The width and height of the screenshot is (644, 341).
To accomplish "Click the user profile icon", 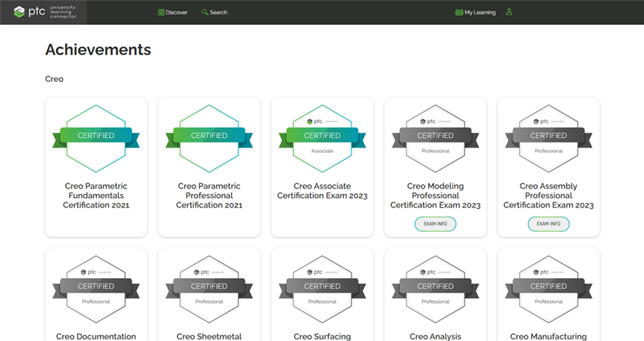I will [x=509, y=12].
